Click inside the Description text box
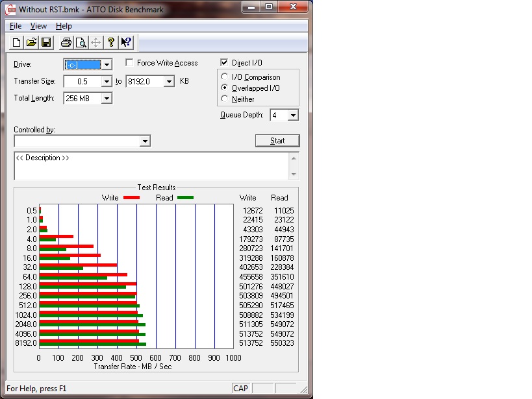The width and height of the screenshot is (532, 399). tap(151, 166)
